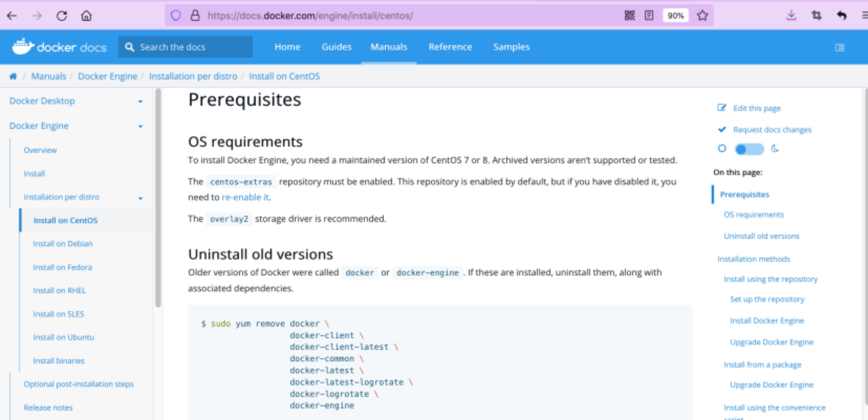The height and width of the screenshot is (420, 868).
Task: Jump to Install Docker Engine outline link
Action: click(767, 321)
